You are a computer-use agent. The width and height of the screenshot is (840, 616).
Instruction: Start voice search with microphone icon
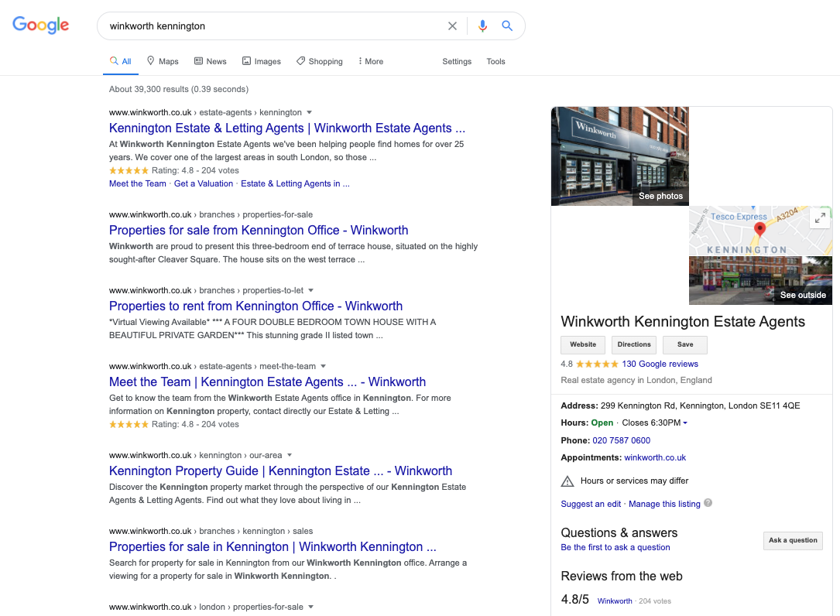pos(482,26)
